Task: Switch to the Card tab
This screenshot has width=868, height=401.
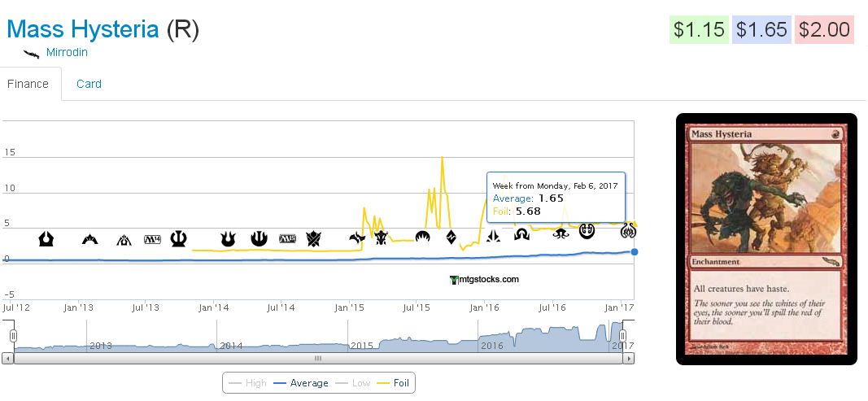Action: pos(89,85)
